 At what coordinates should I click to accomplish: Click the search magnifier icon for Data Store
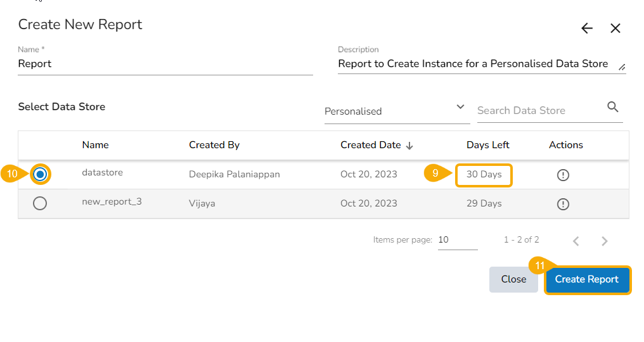pos(613,107)
